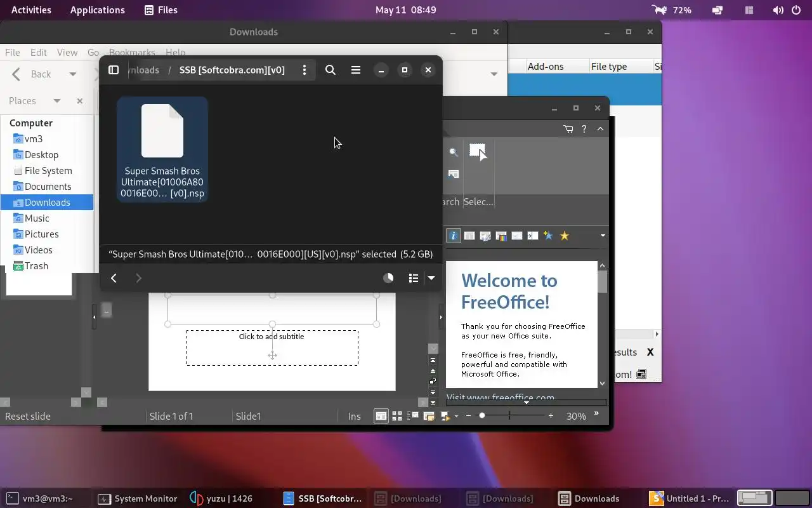Screen dimensions: 812x508
Task: Toggle Ins insert mode in status bar
Action: [x=355, y=416]
